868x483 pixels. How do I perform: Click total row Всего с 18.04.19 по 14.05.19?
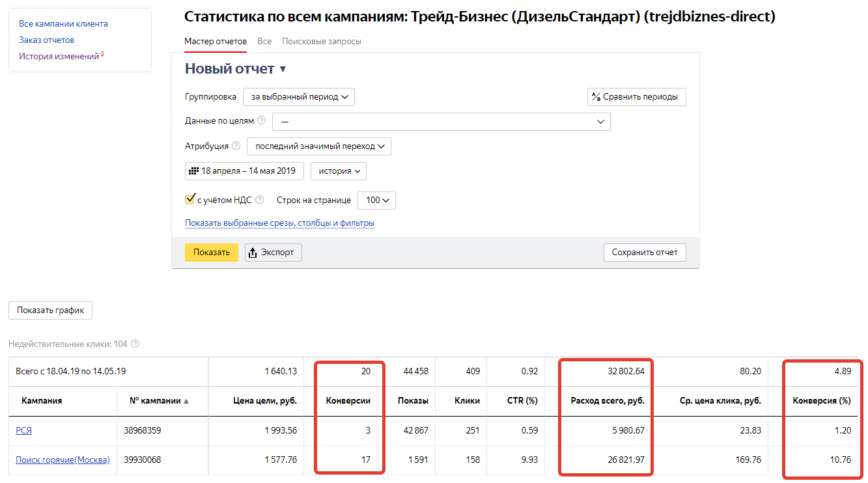pyautogui.click(x=71, y=372)
